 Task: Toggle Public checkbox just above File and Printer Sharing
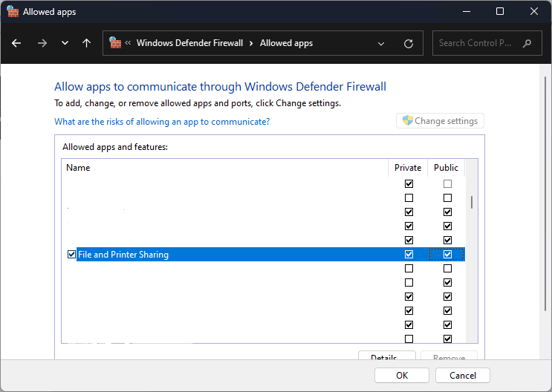click(x=447, y=241)
